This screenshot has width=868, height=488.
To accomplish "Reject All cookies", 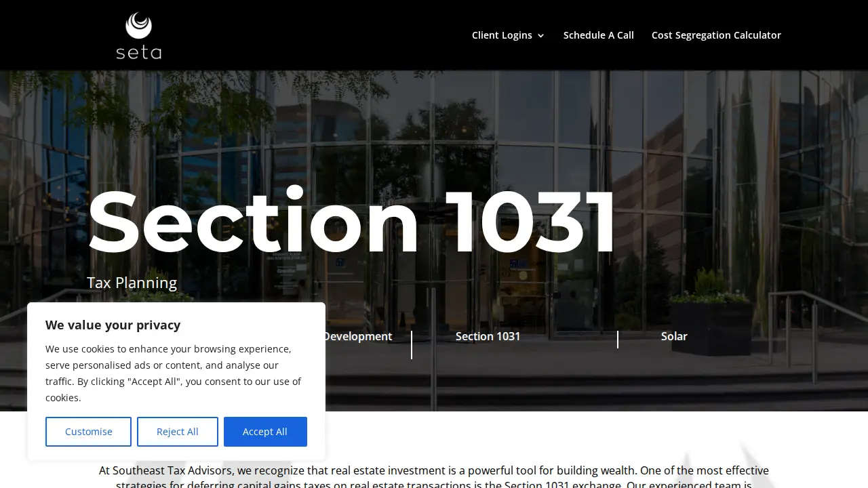I will [178, 432].
